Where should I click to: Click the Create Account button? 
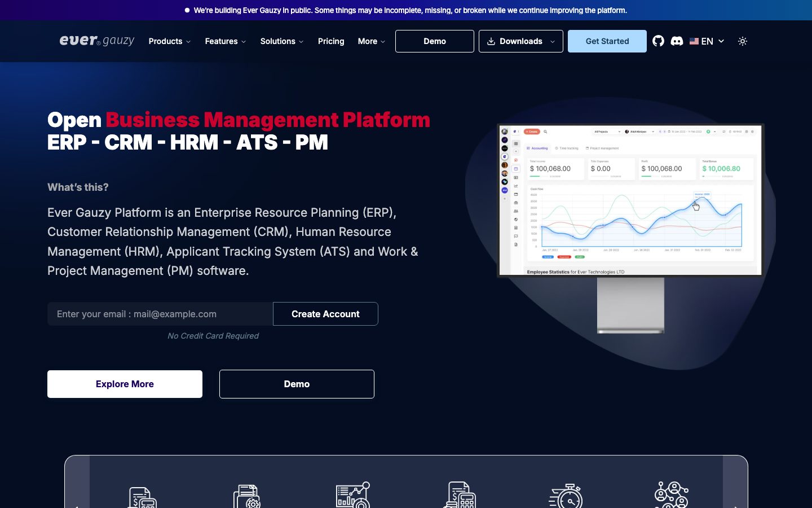point(325,314)
